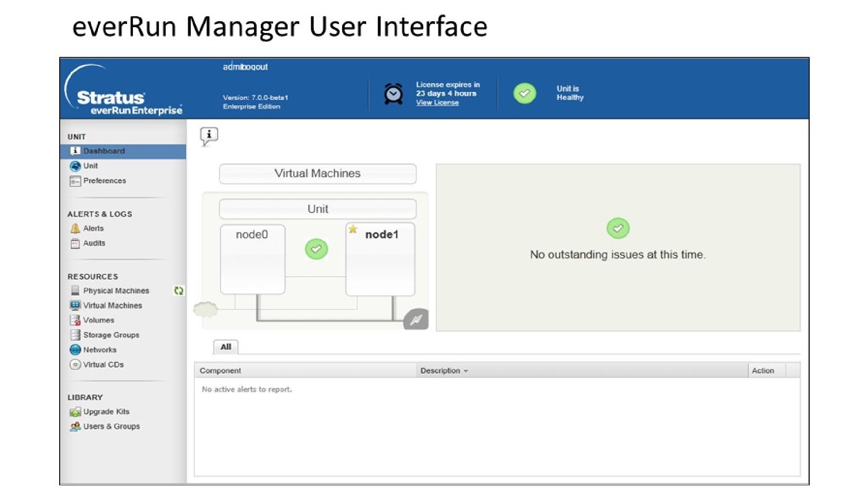Open the Audits page

tap(94, 243)
